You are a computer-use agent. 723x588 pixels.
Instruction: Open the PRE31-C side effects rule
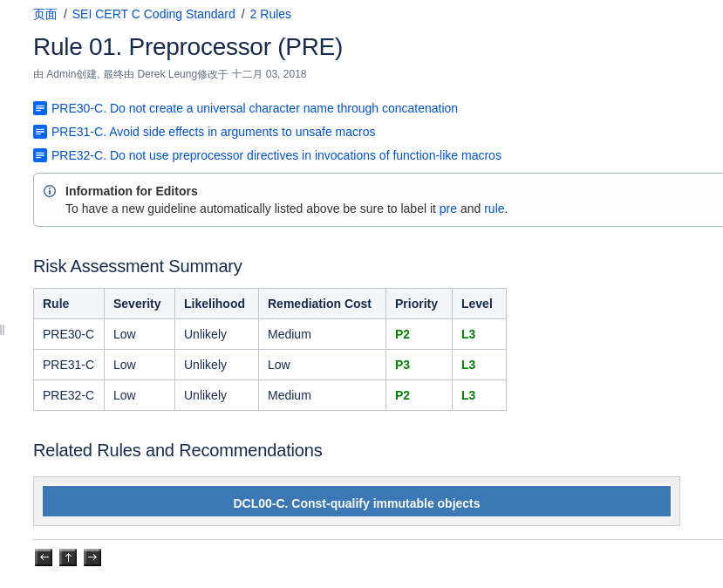click(x=213, y=132)
